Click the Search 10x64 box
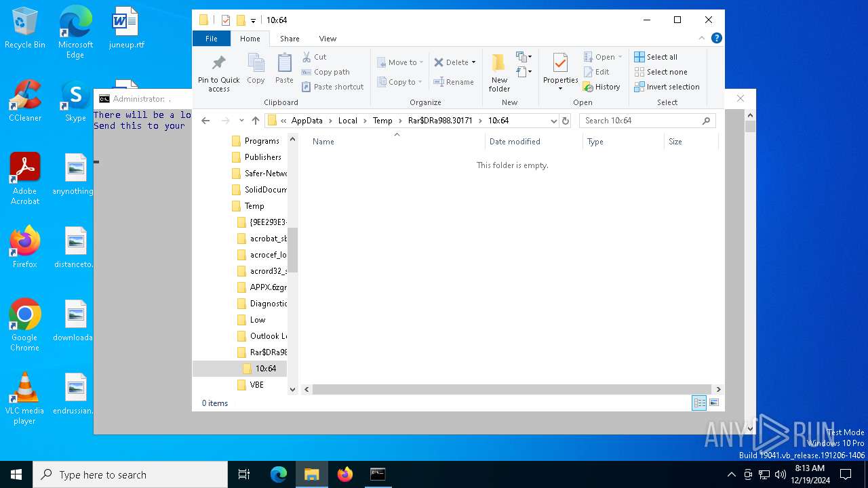Viewport: 868px width, 488px height. pyautogui.click(x=647, y=121)
